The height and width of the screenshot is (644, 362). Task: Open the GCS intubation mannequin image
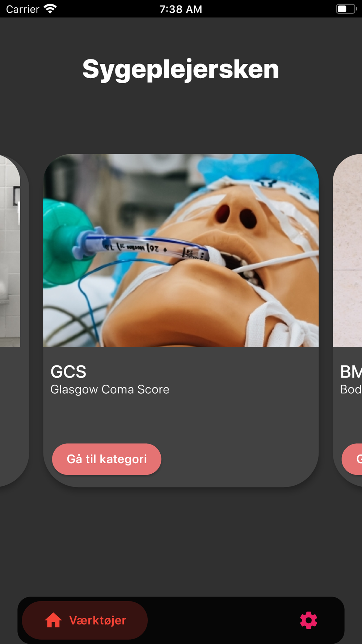[x=181, y=250]
